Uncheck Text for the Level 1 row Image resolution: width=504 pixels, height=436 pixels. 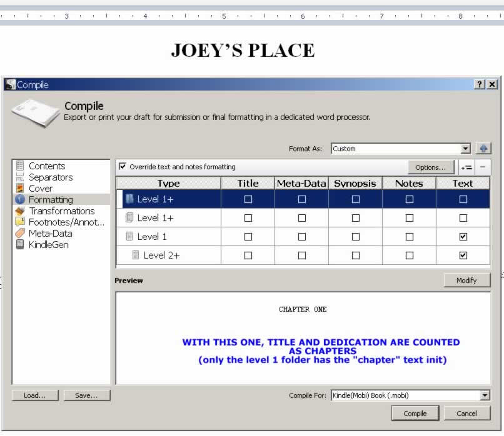click(463, 237)
